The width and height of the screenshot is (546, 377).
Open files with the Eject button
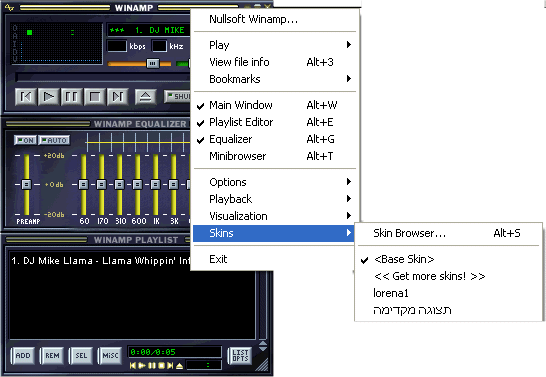pos(145,96)
